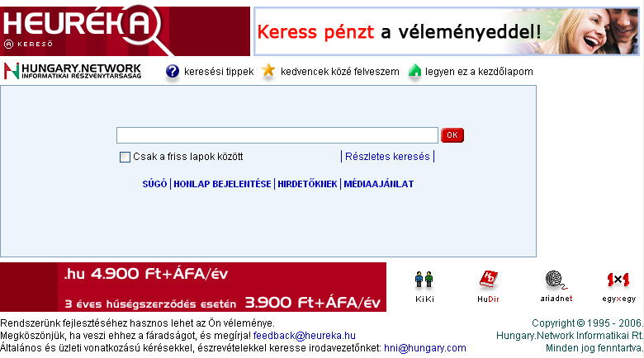Image resolution: width=644 pixels, height=358 pixels.
Task: Click 'kedvencek közé felveszem' link
Action: coord(339,72)
